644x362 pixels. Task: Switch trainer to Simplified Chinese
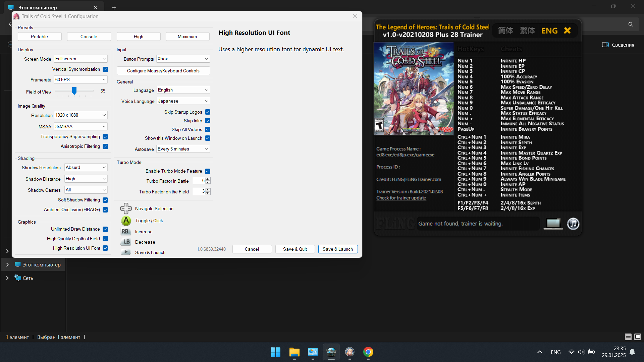coord(505,31)
